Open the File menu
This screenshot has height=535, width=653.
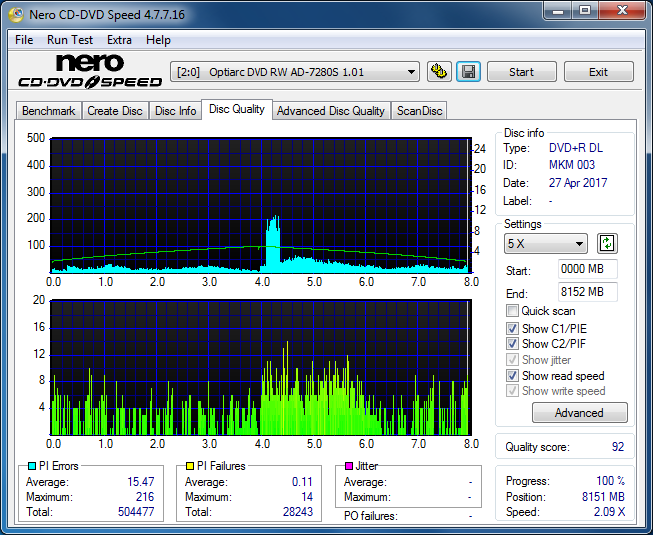[24, 40]
